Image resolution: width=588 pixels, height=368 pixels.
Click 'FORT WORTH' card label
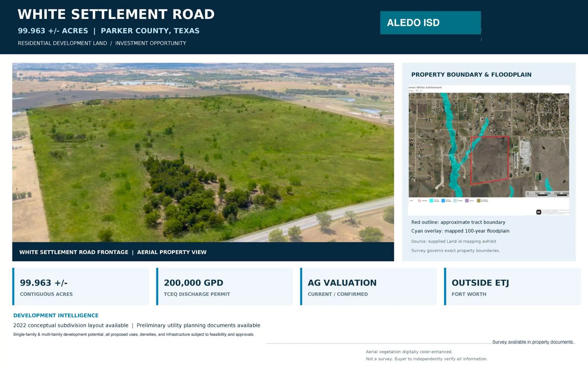coord(469,294)
